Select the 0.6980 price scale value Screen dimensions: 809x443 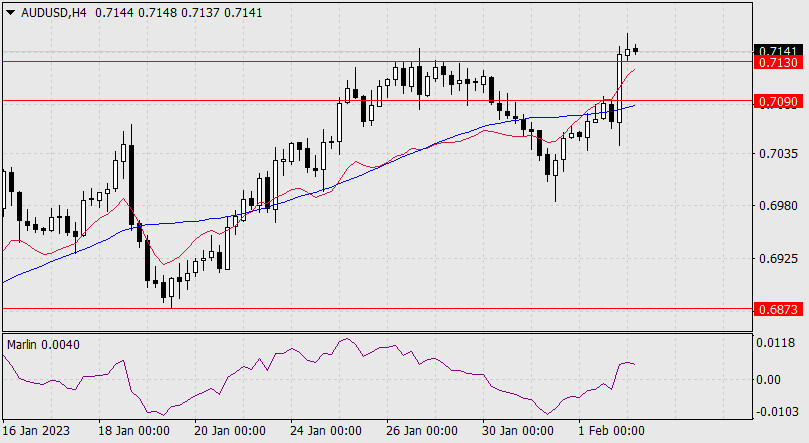[778, 206]
